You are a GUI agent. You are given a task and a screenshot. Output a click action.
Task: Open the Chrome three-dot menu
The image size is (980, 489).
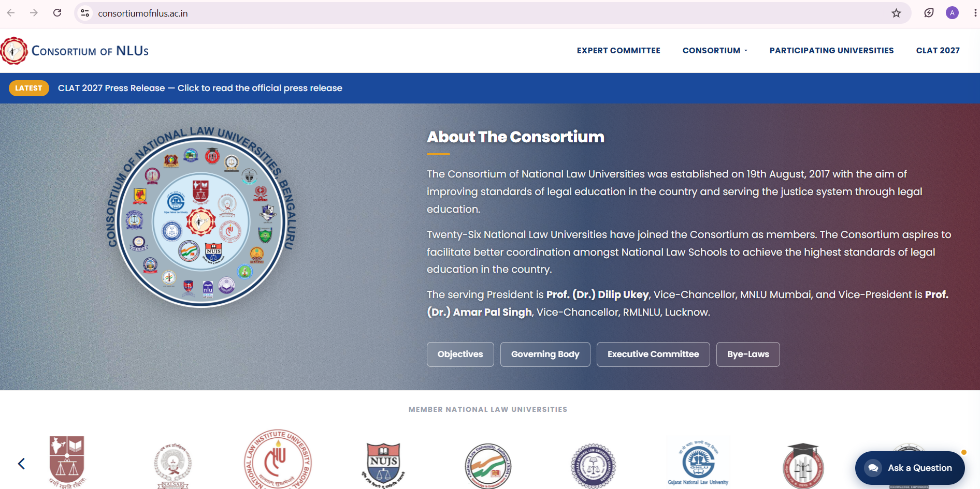[975, 13]
